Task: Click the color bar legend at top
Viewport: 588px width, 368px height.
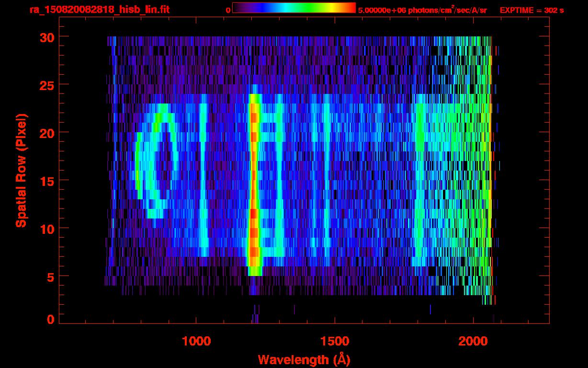Action: [294, 8]
